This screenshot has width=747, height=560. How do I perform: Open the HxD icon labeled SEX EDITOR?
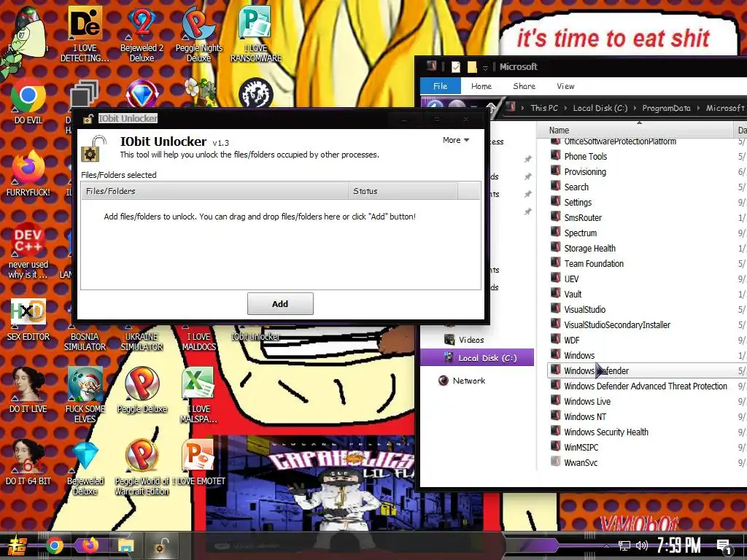28,319
